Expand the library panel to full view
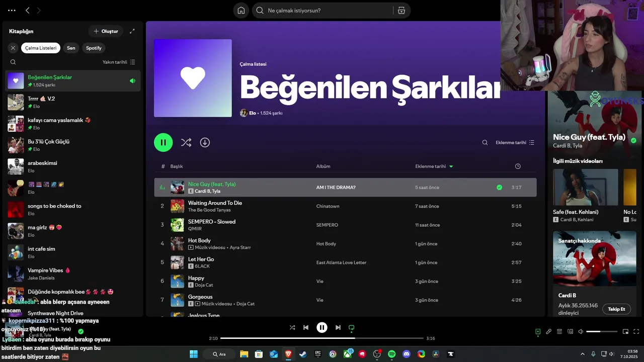Viewport: 644px width, 362px height. (x=132, y=31)
